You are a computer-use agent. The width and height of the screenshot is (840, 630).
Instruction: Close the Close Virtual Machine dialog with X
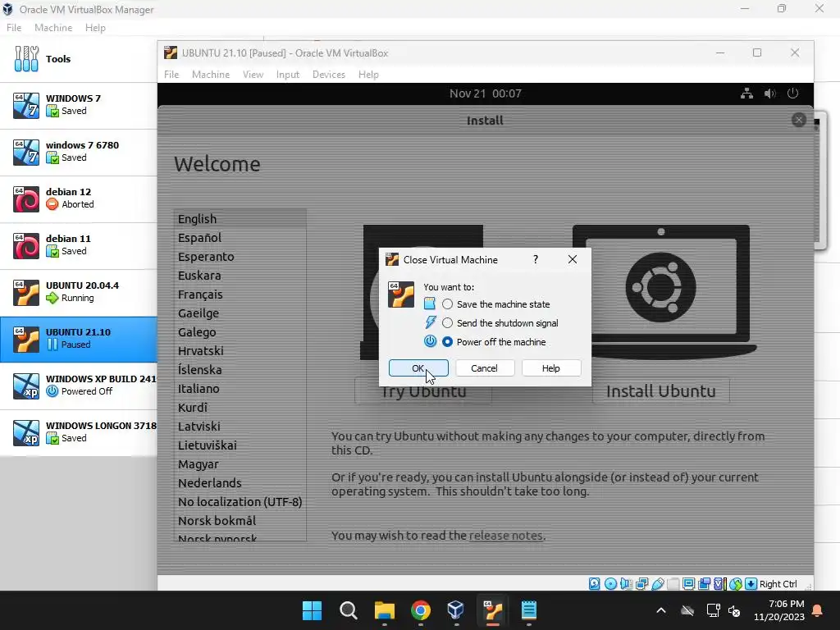[x=572, y=260]
